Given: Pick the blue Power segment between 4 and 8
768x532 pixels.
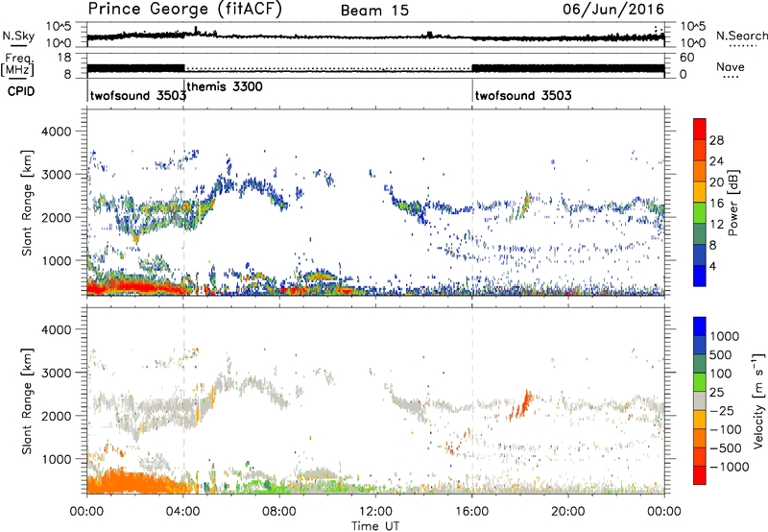Looking at the screenshot, I should coord(700,254).
